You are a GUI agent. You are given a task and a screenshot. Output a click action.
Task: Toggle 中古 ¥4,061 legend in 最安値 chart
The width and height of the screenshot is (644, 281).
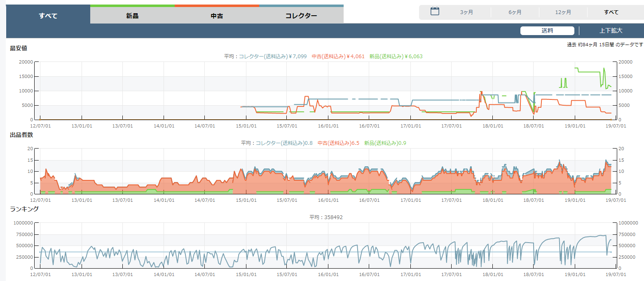338,57
